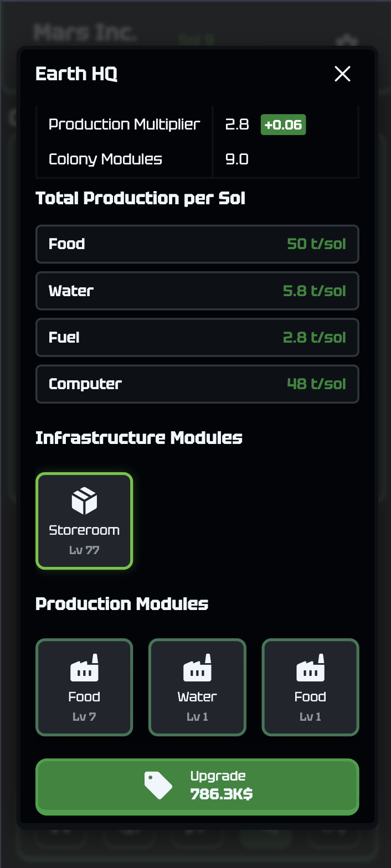Click the Storeroom box icon
Image resolution: width=391 pixels, height=868 pixels.
pos(84,501)
